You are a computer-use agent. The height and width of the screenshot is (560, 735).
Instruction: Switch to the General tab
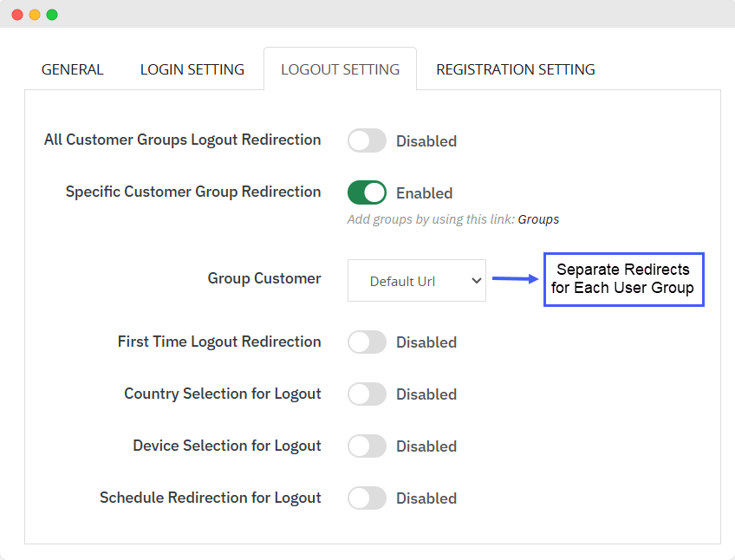[x=72, y=69]
